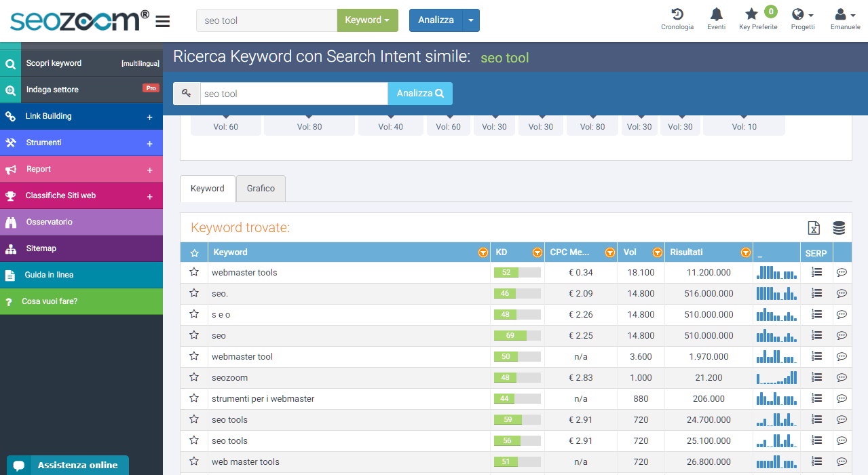The width and height of the screenshot is (868, 475).
Task: Click the Analizza search button
Action: click(419, 92)
